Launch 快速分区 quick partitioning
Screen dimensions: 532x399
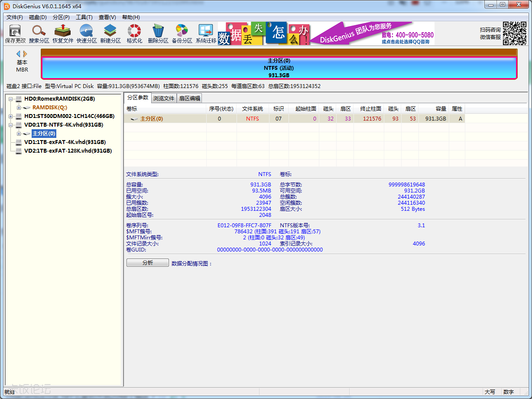point(86,33)
